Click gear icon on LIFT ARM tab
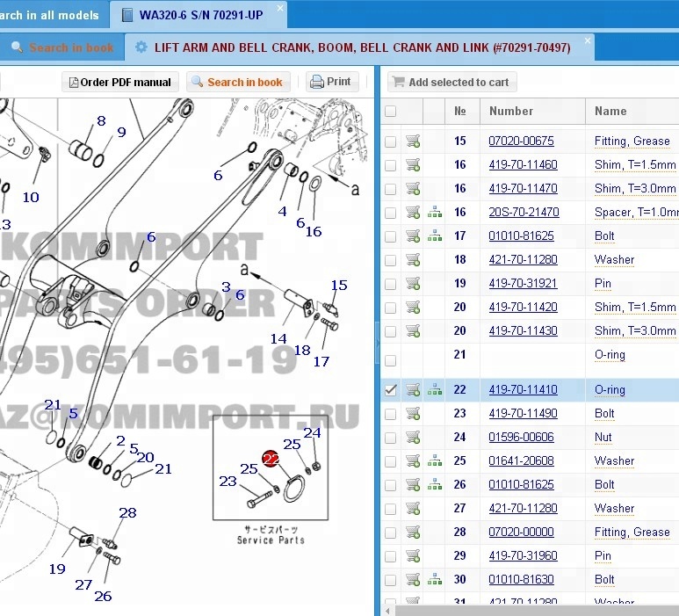Viewport: 679px width, 616px height. pyautogui.click(x=141, y=47)
